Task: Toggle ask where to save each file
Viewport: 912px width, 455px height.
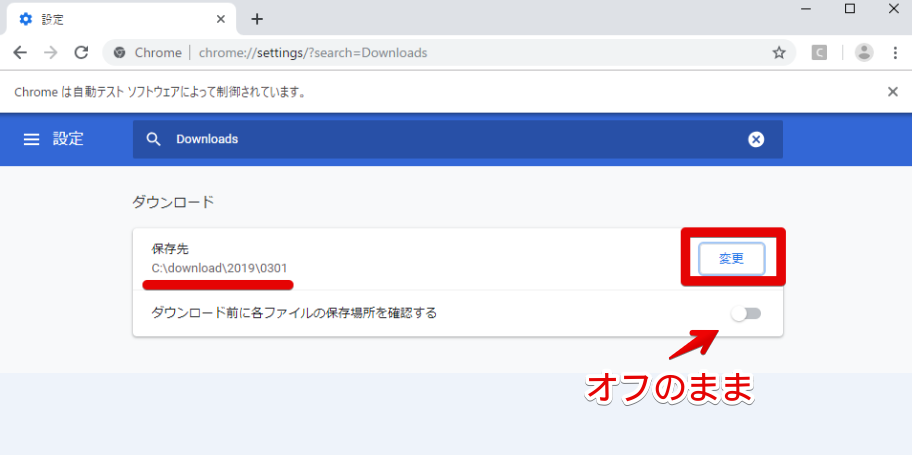Action: click(746, 314)
